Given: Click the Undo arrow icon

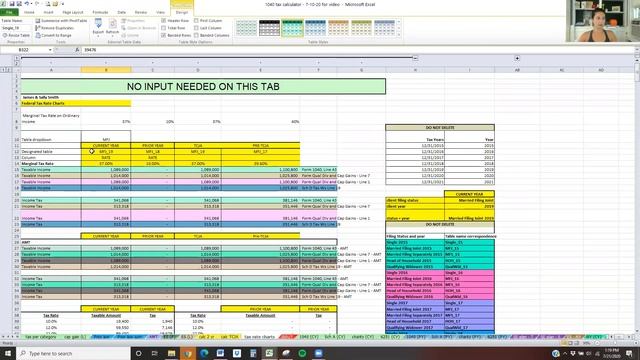Looking at the screenshot, I should click(27, 4).
